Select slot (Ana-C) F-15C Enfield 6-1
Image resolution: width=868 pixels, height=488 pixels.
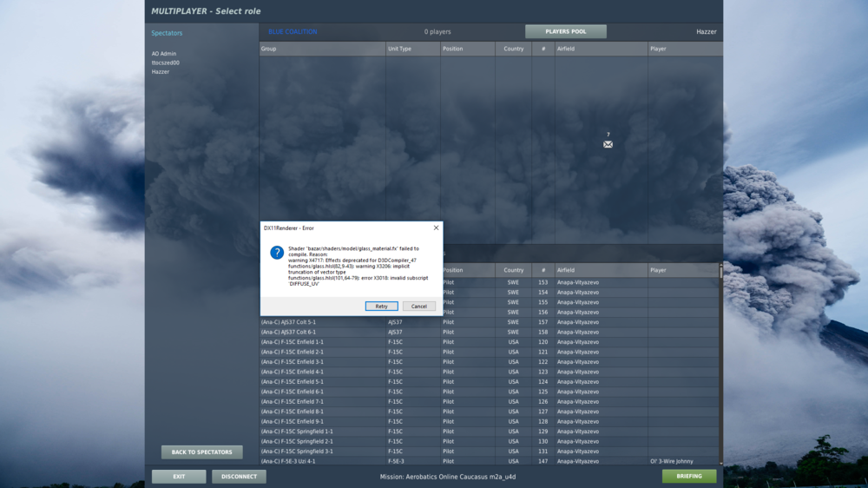tap(490, 392)
